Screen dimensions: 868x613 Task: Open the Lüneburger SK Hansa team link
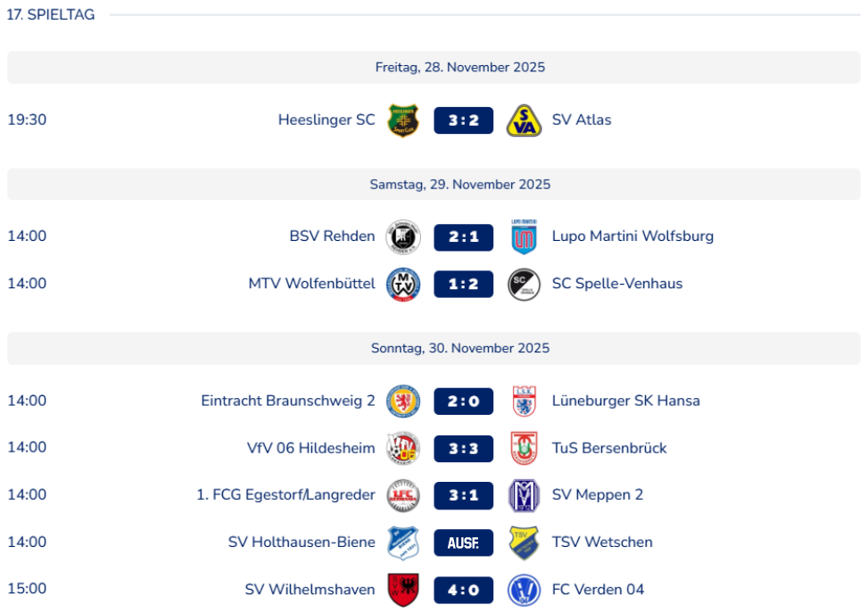click(x=625, y=402)
